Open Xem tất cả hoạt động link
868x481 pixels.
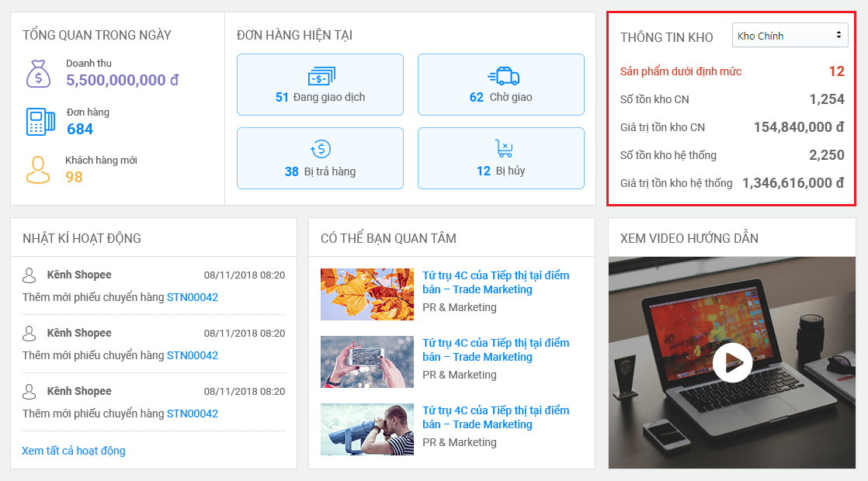point(74,451)
